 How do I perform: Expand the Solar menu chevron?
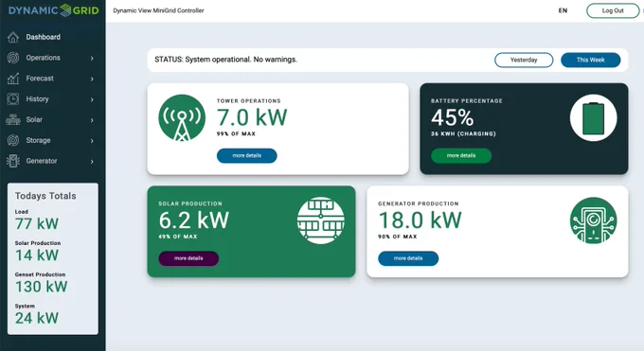[x=92, y=120]
